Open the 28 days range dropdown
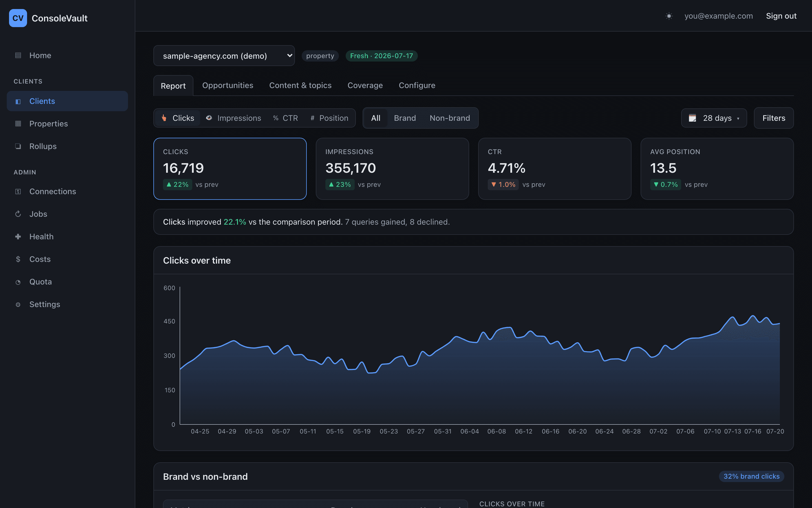812x508 pixels. [x=714, y=118]
